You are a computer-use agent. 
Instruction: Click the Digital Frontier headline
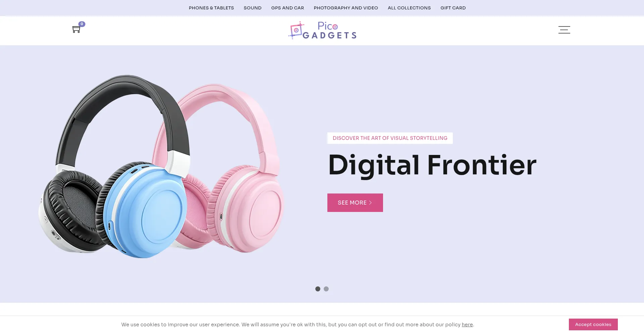[432, 165]
